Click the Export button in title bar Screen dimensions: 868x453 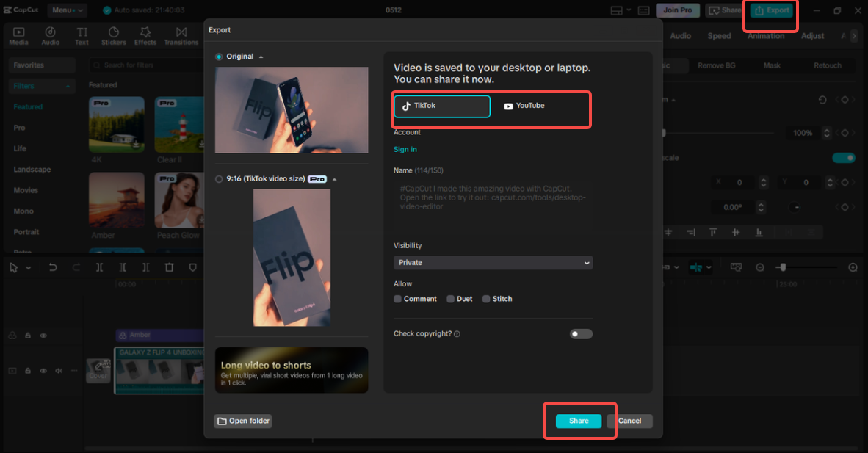tap(772, 10)
